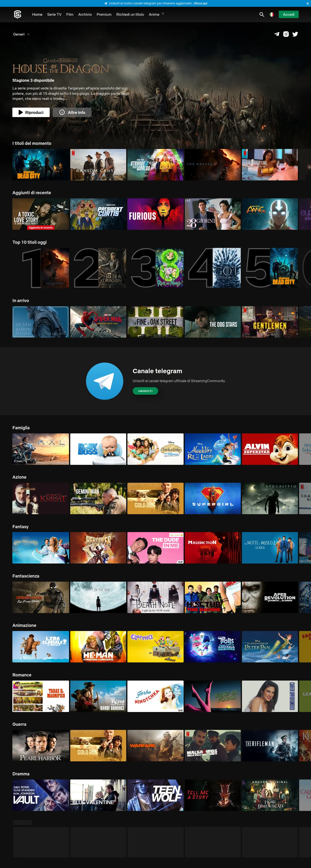311x868 pixels.
Task: Open the Malediction thumbnail
Action: (x=213, y=548)
